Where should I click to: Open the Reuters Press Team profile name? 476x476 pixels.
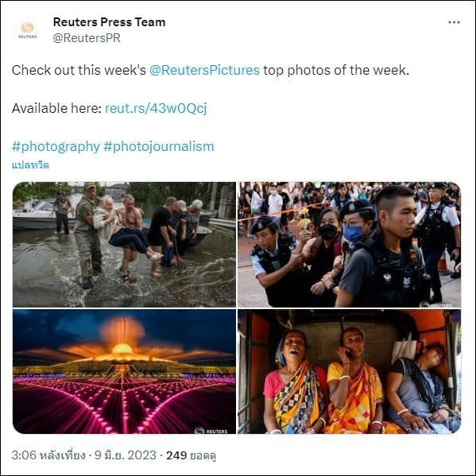click(110, 22)
